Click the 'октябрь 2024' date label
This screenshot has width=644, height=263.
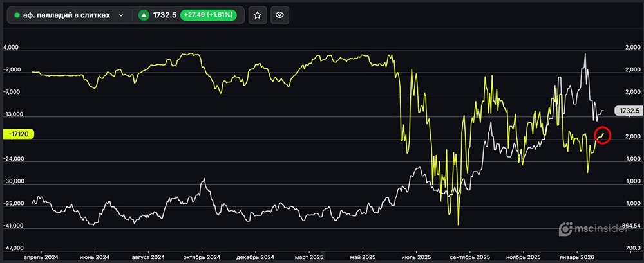pyautogui.click(x=202, y=256)
